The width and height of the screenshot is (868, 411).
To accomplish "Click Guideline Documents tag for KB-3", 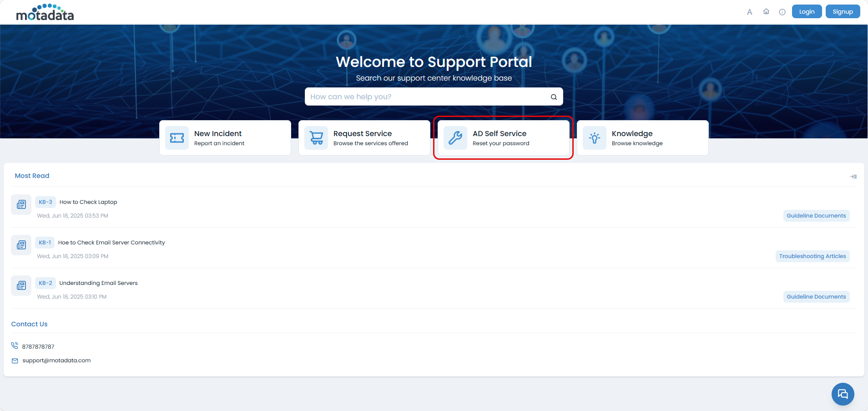I will tap(816, 216).
